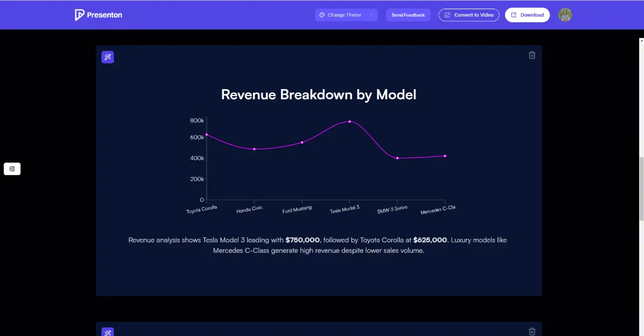Screen dimensions: 644x336
Task: Click the Convert to Video button
Action: coord(469,15)
